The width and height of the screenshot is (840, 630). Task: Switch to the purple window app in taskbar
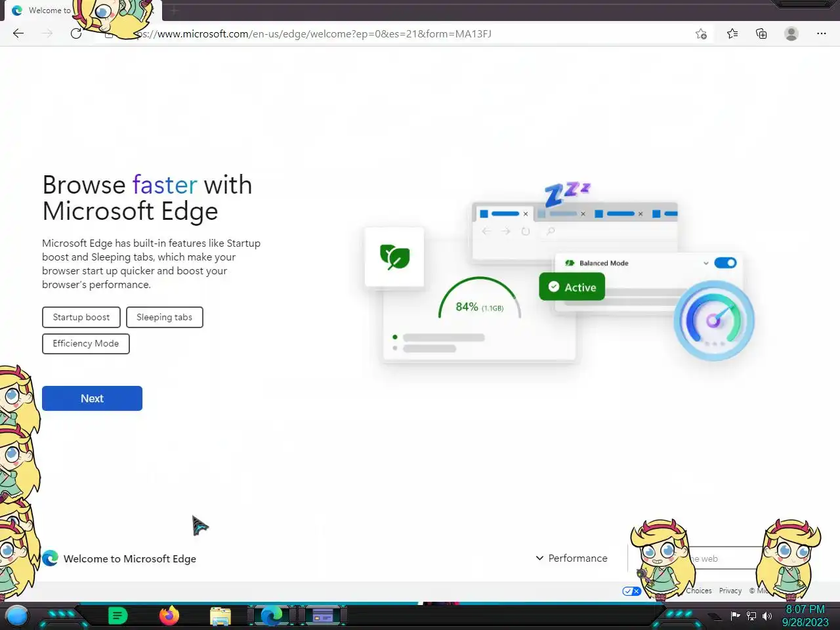point(323,616)
